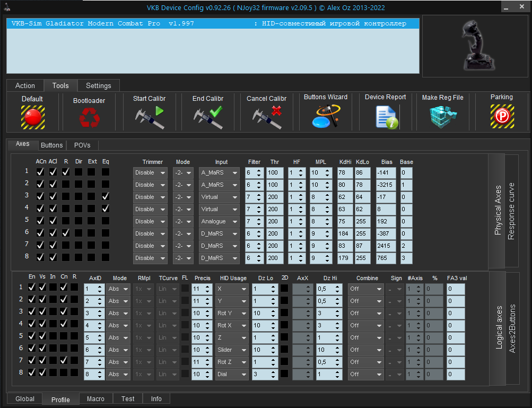Open the vertical Response curve panel
The height and width of the screenshot is (408, 532).
point(511,211)
